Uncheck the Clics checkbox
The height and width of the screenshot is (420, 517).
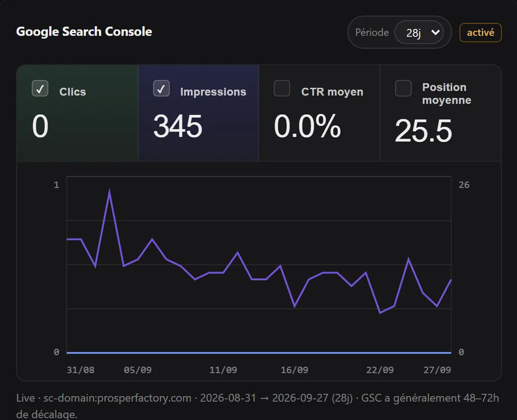(x=40, y=88)
